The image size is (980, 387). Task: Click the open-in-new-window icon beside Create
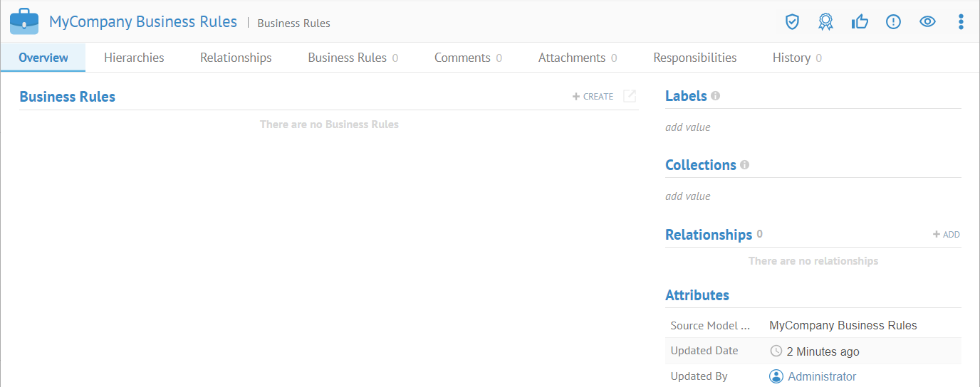pyautogui.click(x=630, y=96)
